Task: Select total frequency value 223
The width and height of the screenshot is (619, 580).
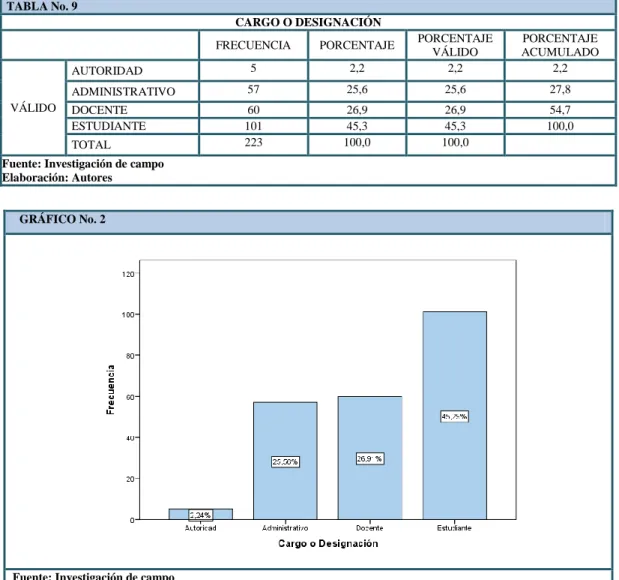Action: 253,142
